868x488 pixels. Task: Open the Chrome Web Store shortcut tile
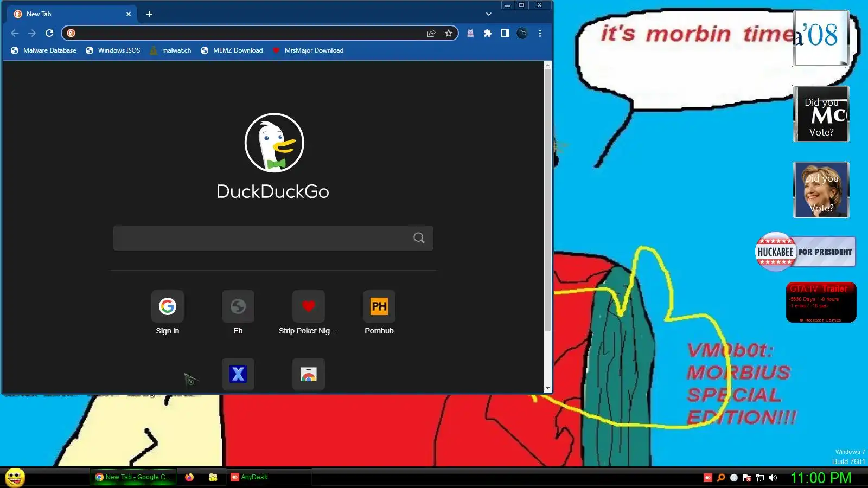309,374
